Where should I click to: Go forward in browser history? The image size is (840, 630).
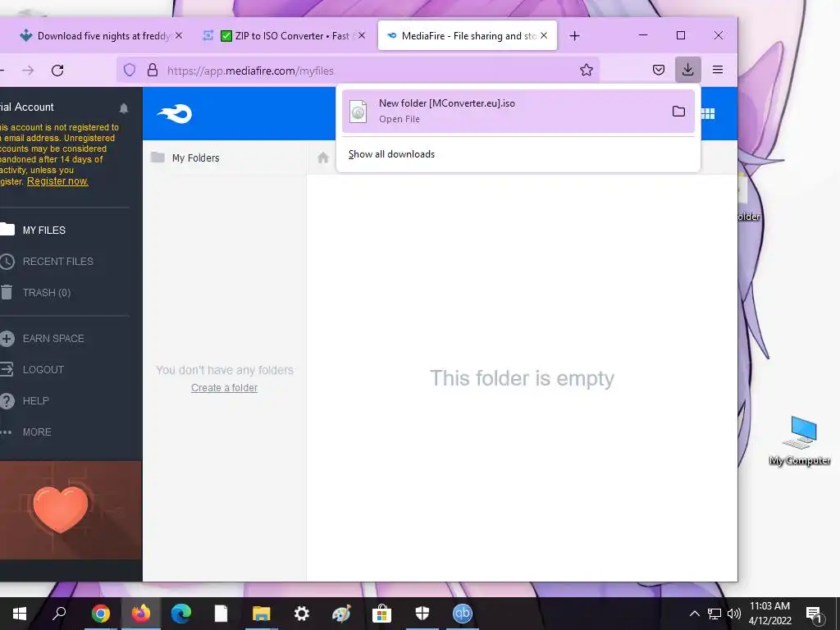tap(28, 71)
